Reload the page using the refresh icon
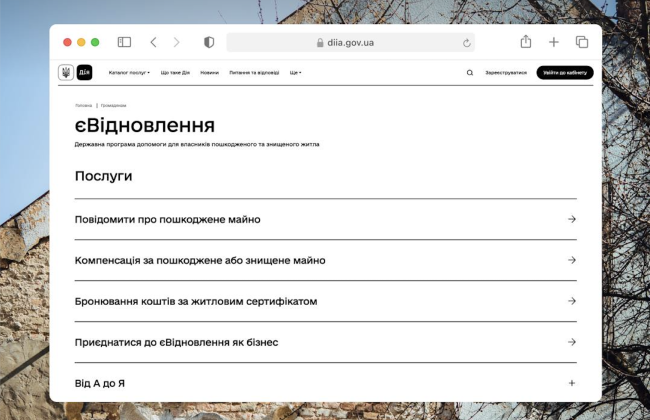 click(466, 43)
